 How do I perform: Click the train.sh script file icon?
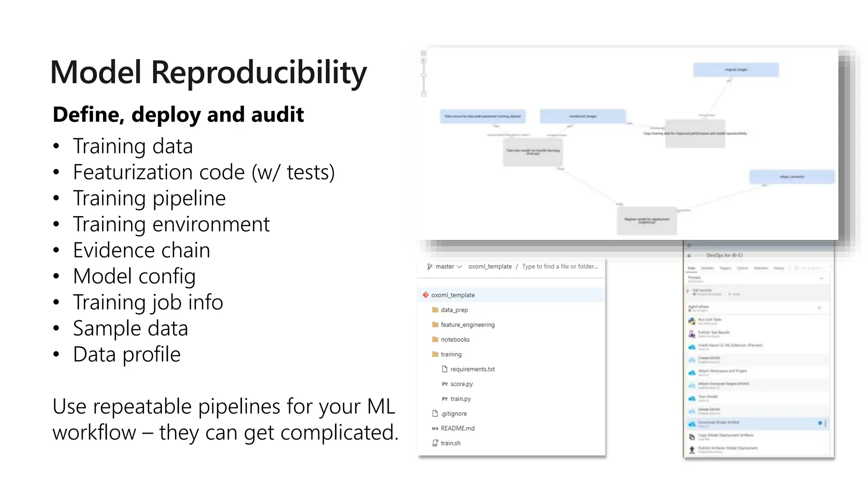click(x=435, y=443)
